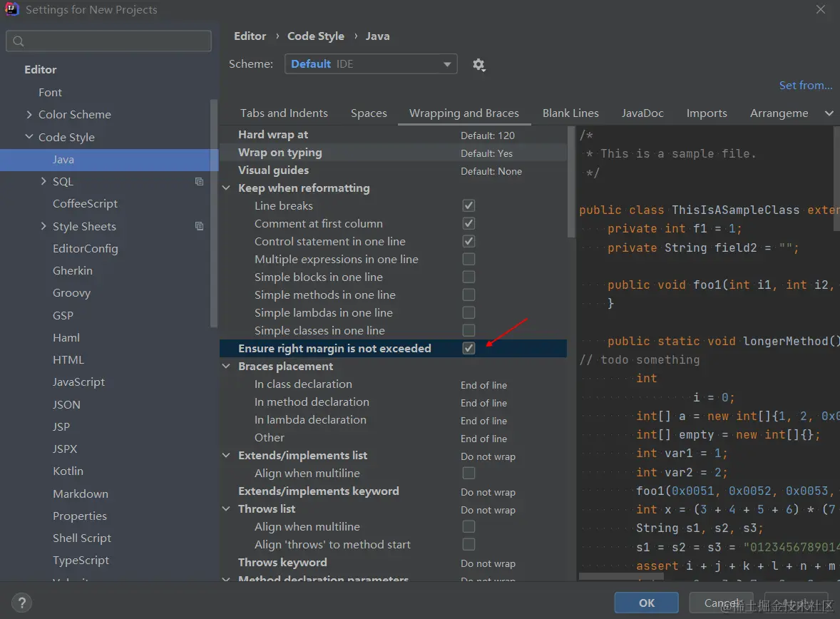Switch to Spaces tab
The height and width of the screenshot is (619, 840).
pos(369,113)
